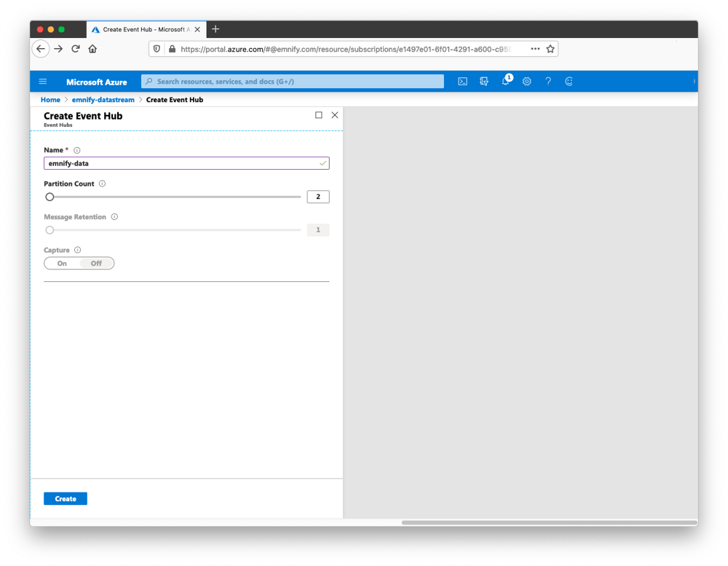This screenshot has width=728, height=566.
Task: Click the horizontal scrollbar at bottom
Action: pos(549,523)
